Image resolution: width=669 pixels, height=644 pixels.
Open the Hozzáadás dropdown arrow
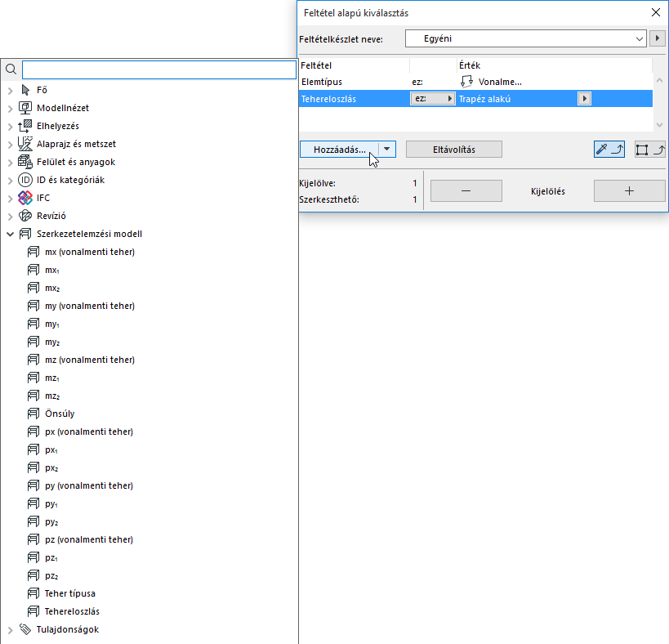coord(386,150)
